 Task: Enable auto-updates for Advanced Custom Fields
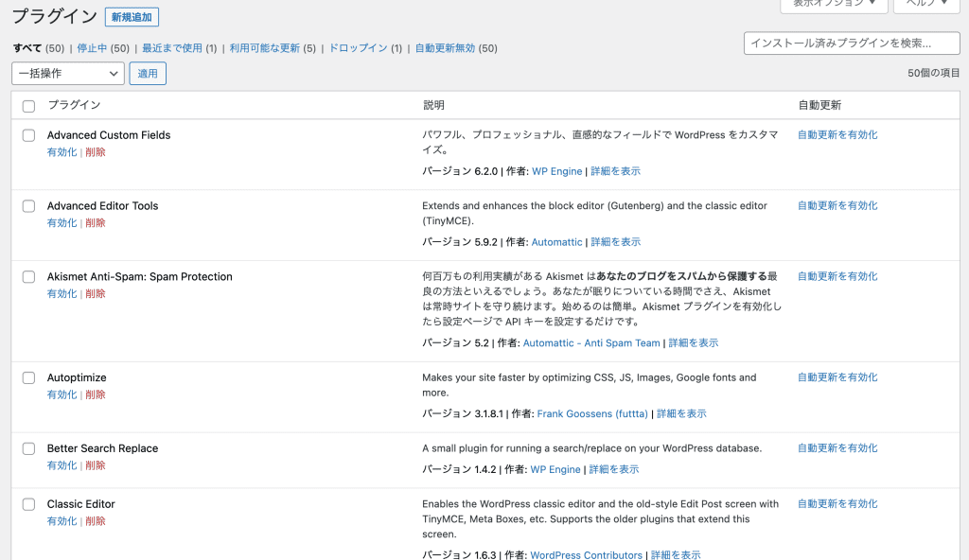(837, 134)
